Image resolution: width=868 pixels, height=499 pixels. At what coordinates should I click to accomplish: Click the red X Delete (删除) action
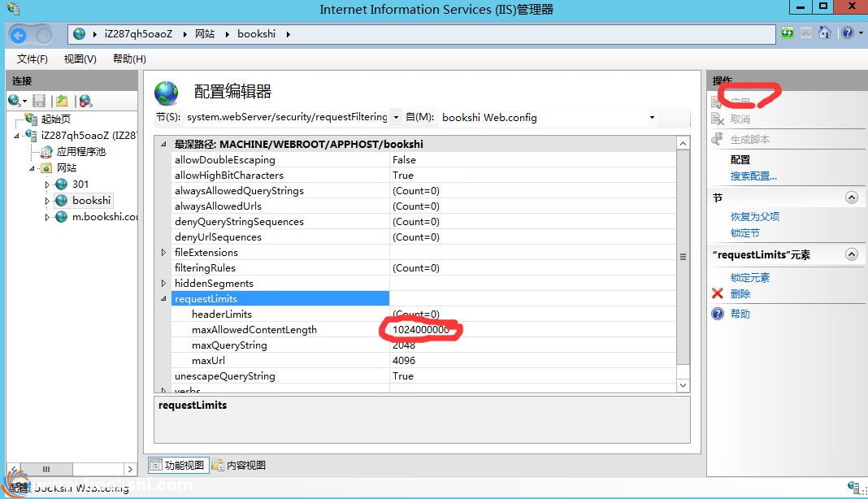(740, 293)
